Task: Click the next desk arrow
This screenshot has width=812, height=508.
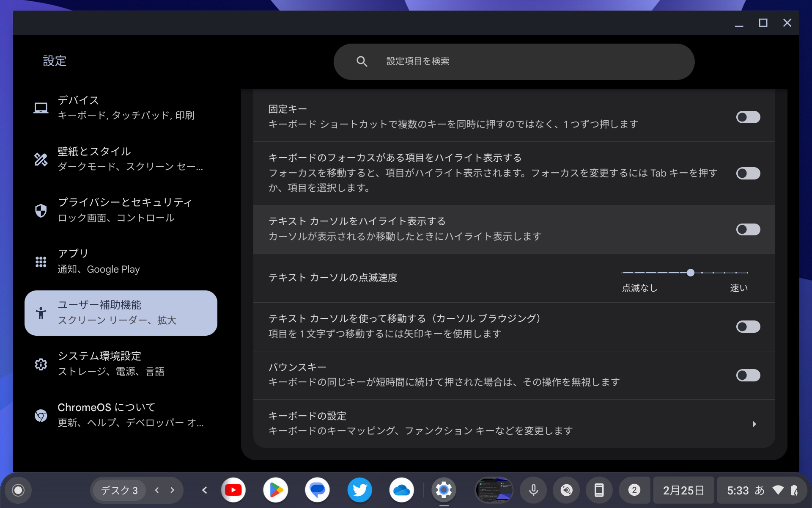Action: pos(171,490)
